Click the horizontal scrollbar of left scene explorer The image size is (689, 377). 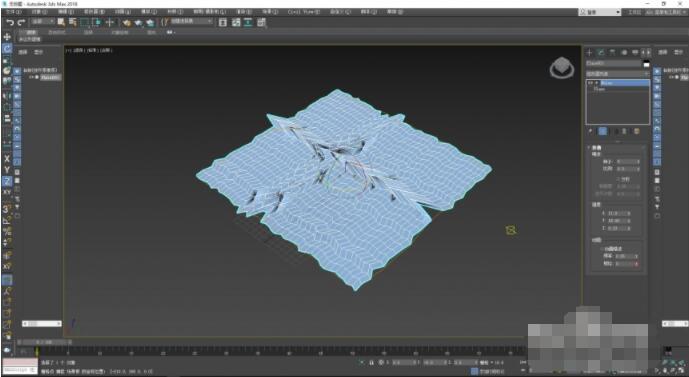coord(42,323)
